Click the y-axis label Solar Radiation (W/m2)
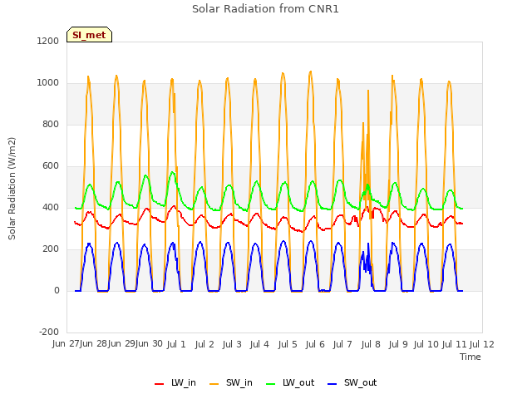This screenshot has height=399, width=532. (x=12, y=189)
